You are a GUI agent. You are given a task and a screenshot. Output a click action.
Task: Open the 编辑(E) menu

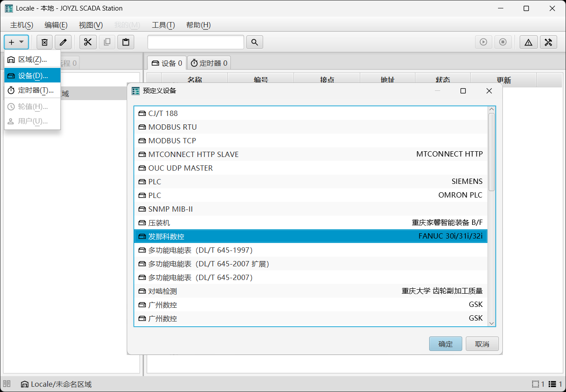[x=56, y=25]
